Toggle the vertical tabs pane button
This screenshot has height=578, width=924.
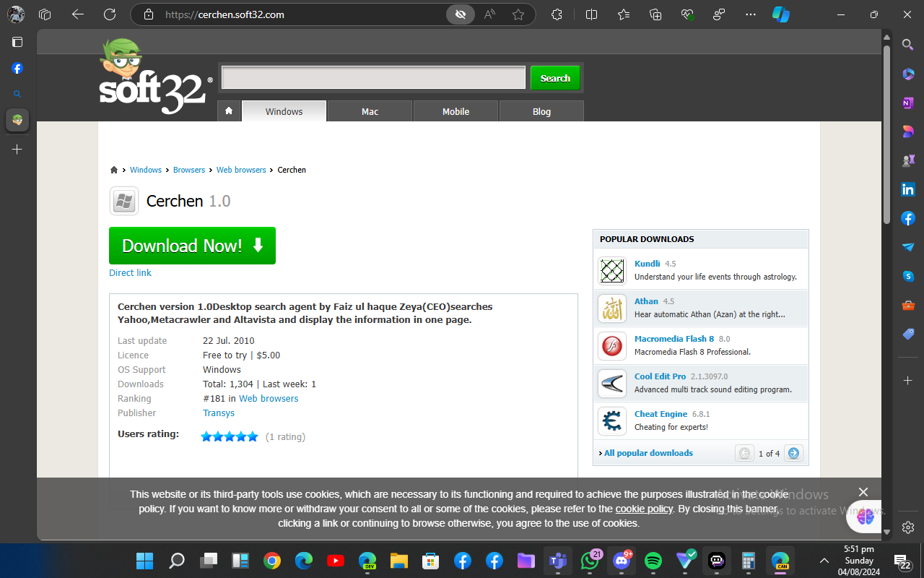click(17, 42)
